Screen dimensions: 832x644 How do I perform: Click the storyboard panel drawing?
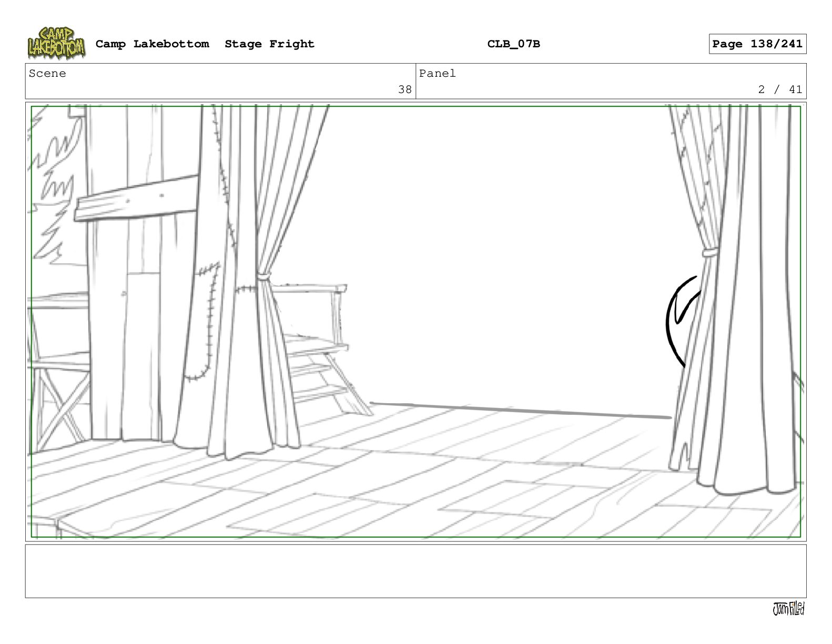tap(415, 322)
